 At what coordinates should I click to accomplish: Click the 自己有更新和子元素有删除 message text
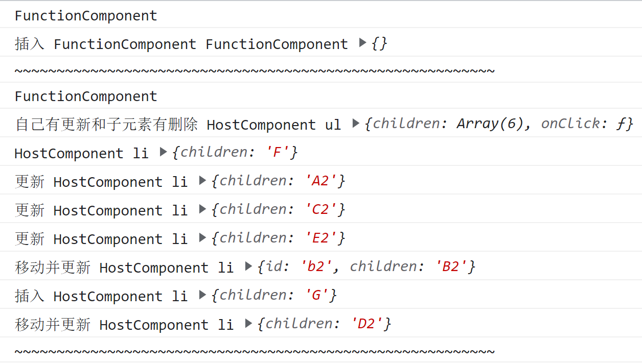point(106,125)
